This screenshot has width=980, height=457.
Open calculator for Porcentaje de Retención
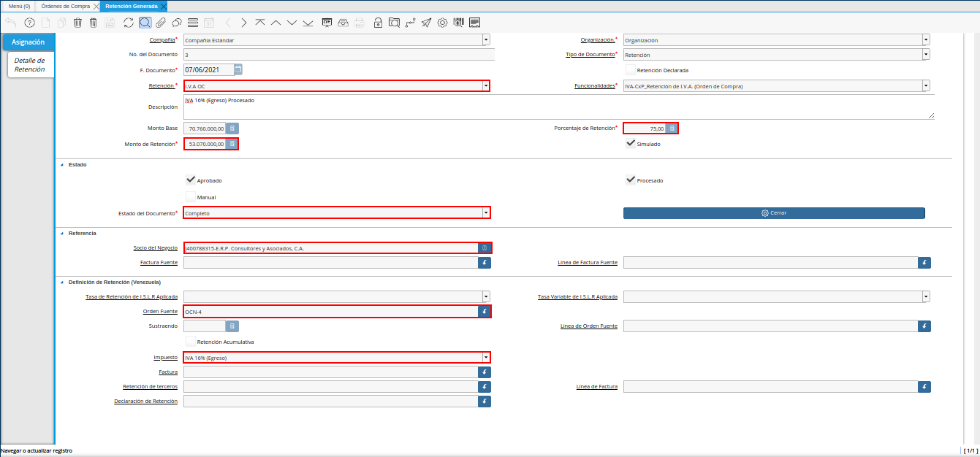[672, 128]
